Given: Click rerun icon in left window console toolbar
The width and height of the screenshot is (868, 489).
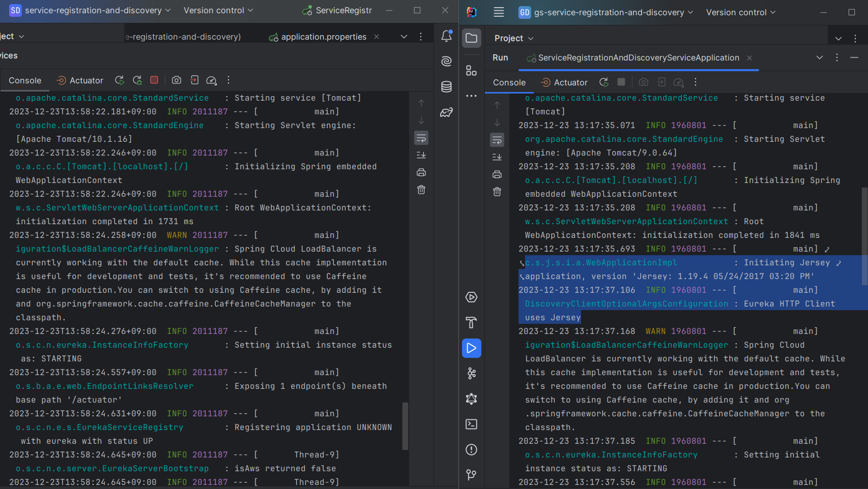Looking at the screenshot, I should pos(120,80).
